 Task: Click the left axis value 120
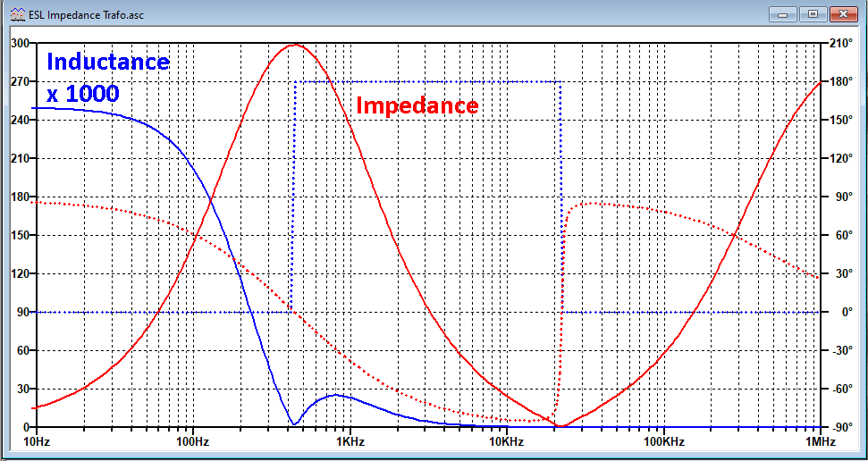tap(20, 274)
